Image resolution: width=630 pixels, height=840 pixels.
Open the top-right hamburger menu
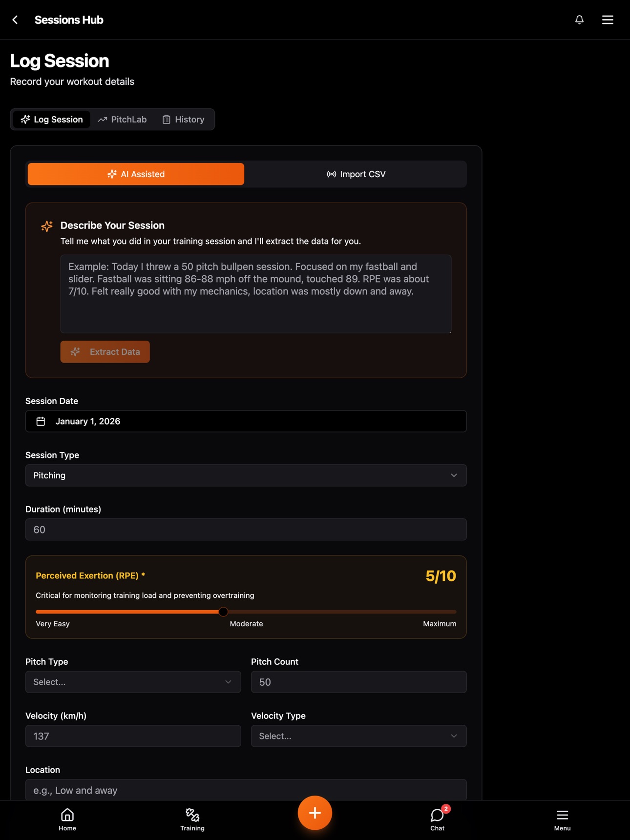pyautogui.click(x=608, y=20)
